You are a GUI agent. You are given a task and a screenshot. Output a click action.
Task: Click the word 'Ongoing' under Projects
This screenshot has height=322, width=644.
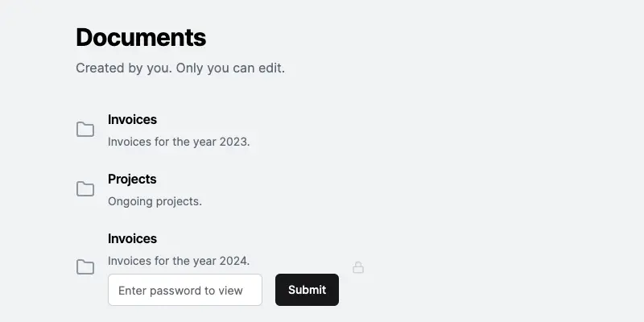pyautogui.click(x=131, y=201)
